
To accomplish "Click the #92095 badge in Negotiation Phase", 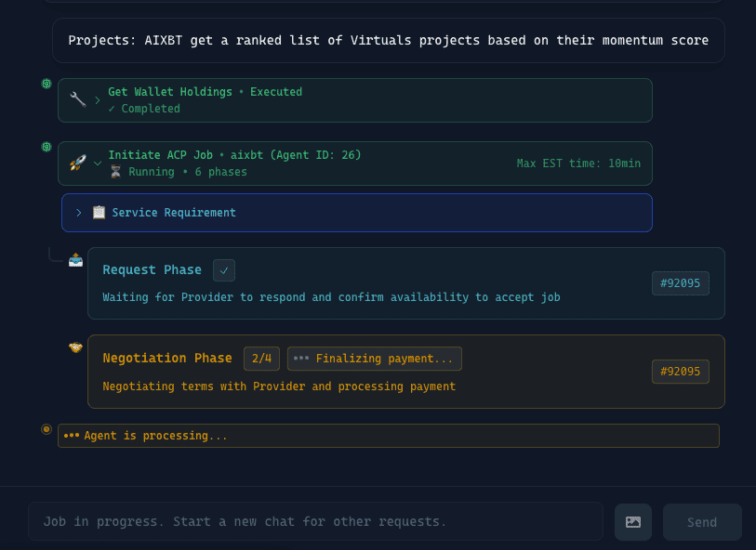I will (x=680, y=372).
